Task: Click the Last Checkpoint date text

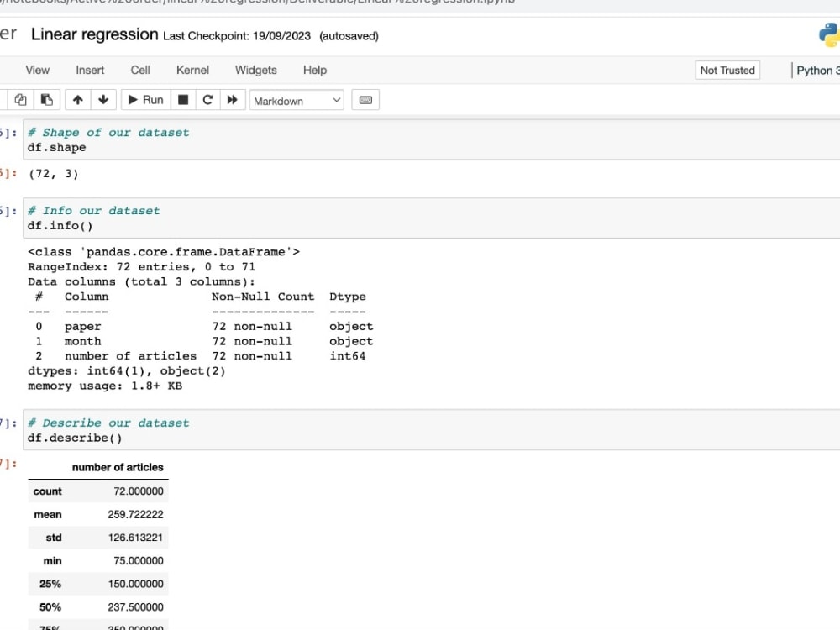Action: (x=237, y=36)
